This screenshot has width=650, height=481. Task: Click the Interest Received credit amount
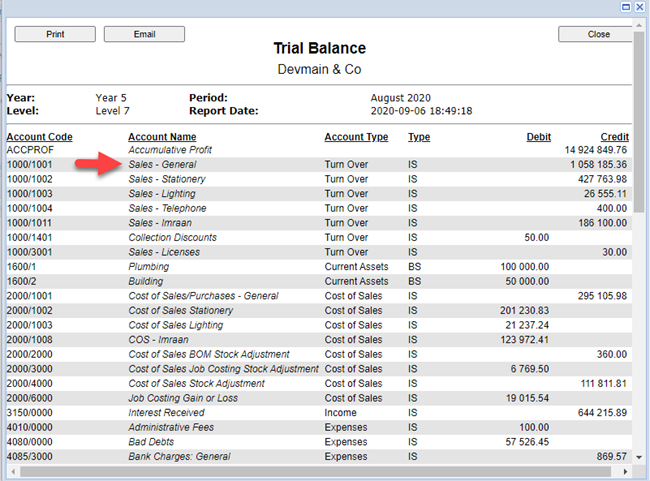point(598,413)
